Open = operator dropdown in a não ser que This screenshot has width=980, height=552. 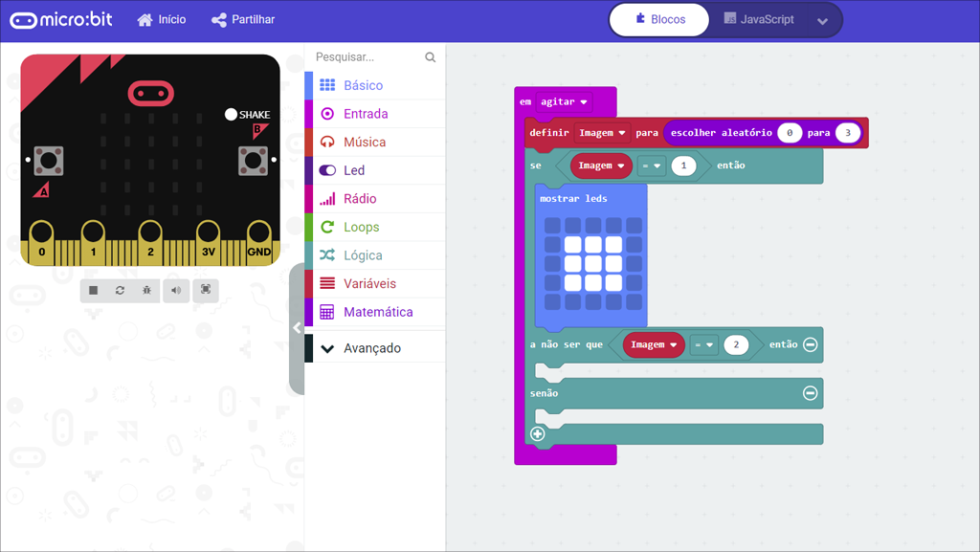click(x=703, y=344)
